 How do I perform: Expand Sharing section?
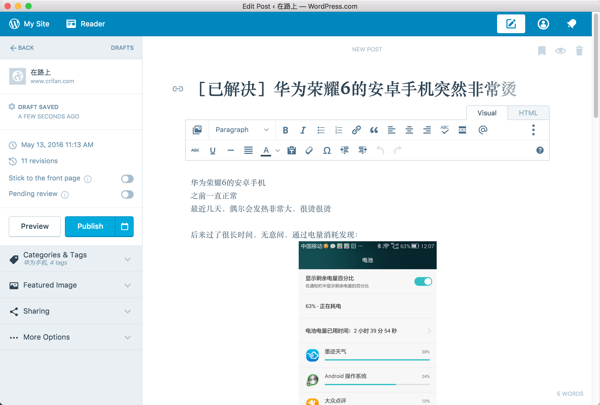(x=71, y=311)
